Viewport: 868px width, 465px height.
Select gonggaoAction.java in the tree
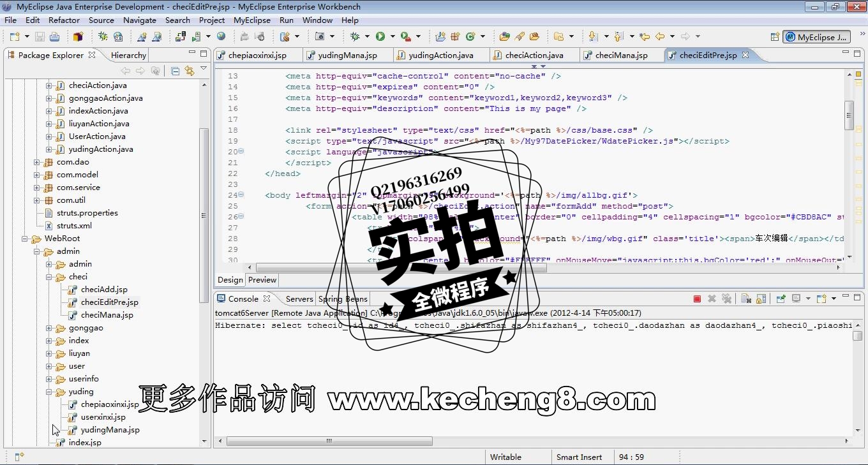tap(105, 98)
